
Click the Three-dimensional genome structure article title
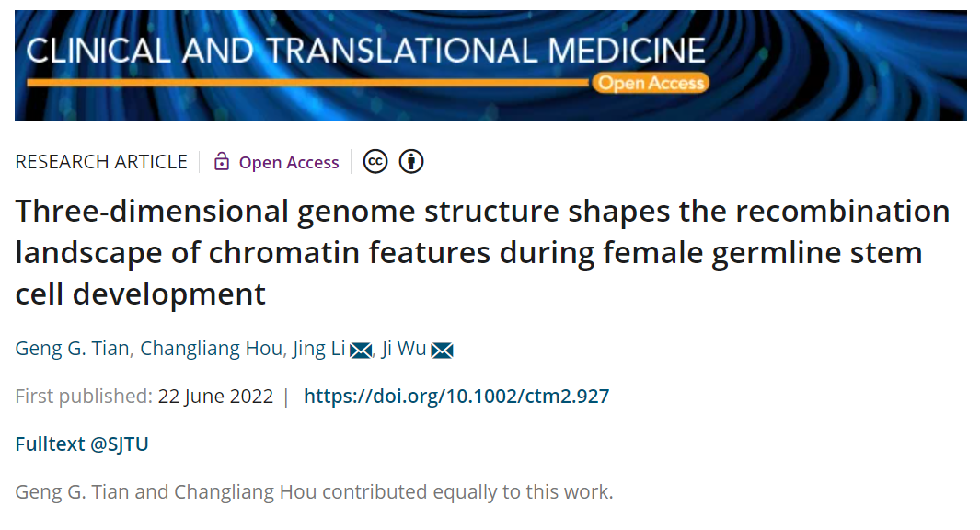[482, 252]
